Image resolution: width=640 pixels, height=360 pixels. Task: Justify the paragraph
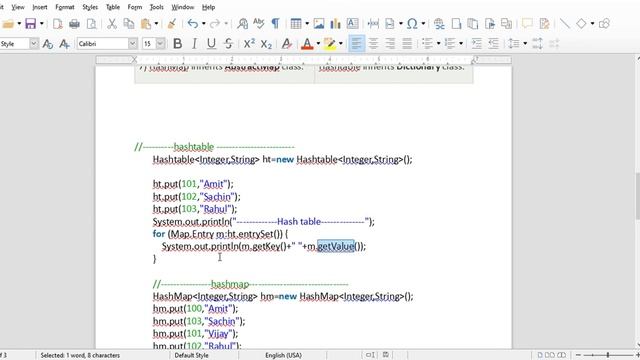tap(407, 43)
